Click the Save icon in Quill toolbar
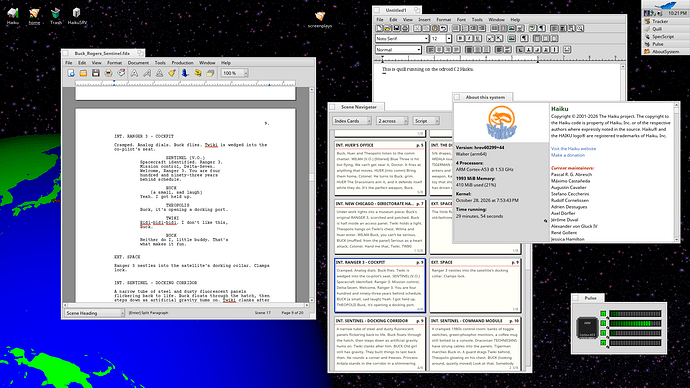 click(396, 29)
